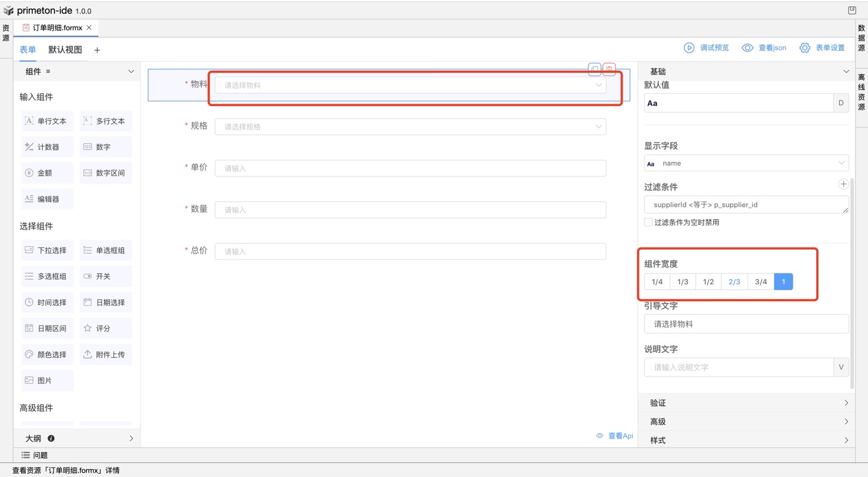Set component width to 3/4
This screenshot has height=477, width=868.
tap(761, 282)
